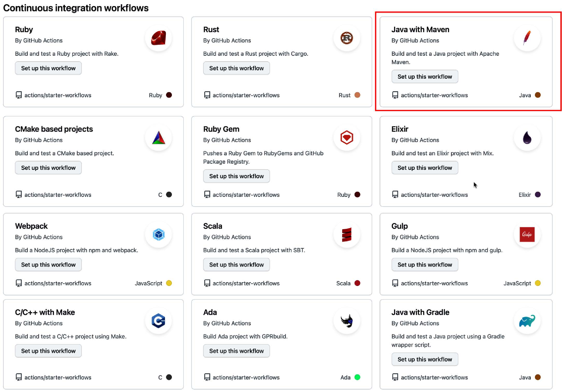Set up the Ruby Gem workflow

(x=236, y=176)
